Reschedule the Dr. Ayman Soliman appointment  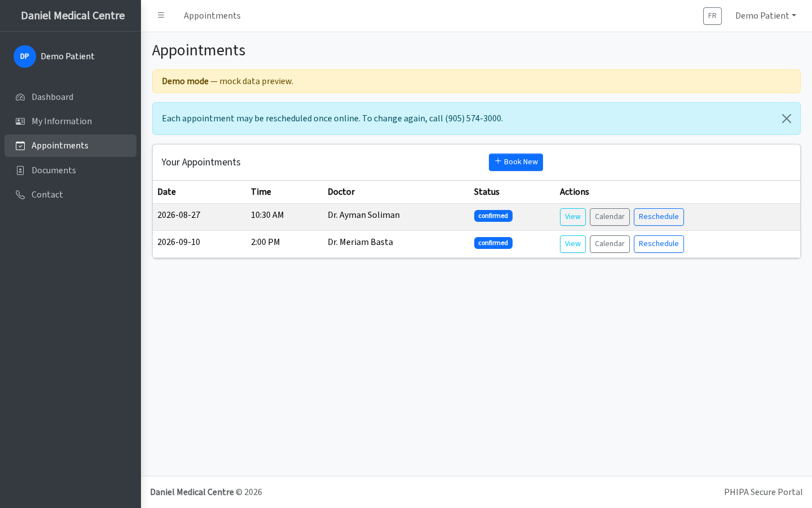[x=659, y=217]
